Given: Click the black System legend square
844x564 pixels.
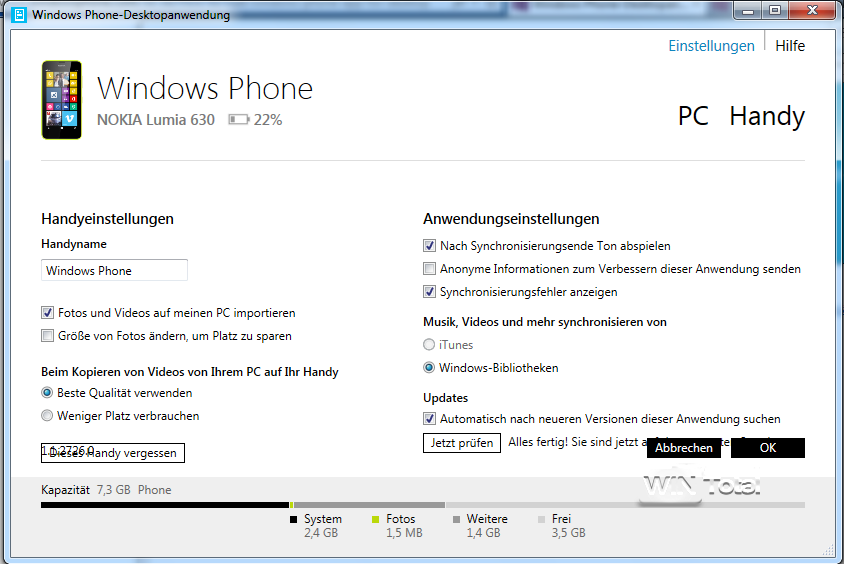Looking at the screenshot, I should coord(293,519).
